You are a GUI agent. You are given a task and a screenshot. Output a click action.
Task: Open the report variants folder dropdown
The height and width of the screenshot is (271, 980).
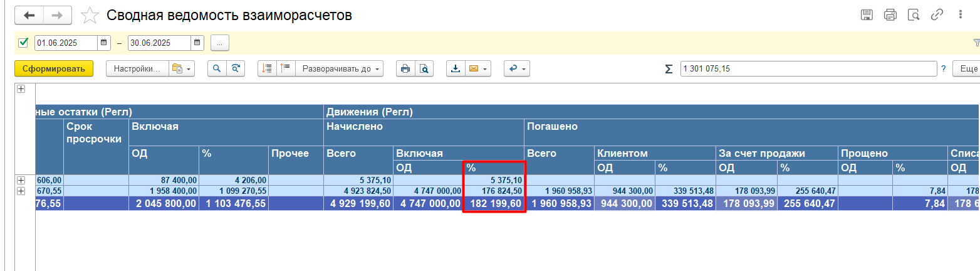pos(182,68)
